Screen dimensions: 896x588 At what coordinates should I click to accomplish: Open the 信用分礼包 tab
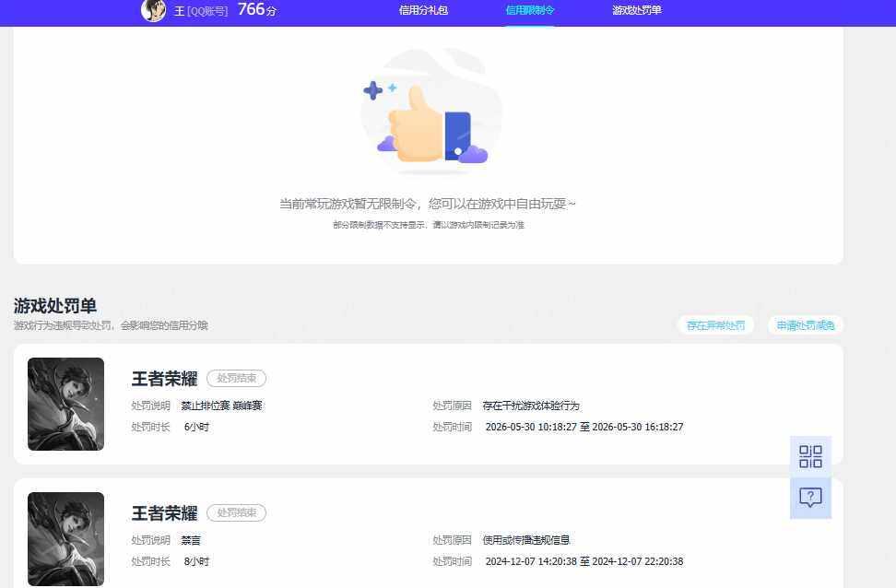click(423, 10)
